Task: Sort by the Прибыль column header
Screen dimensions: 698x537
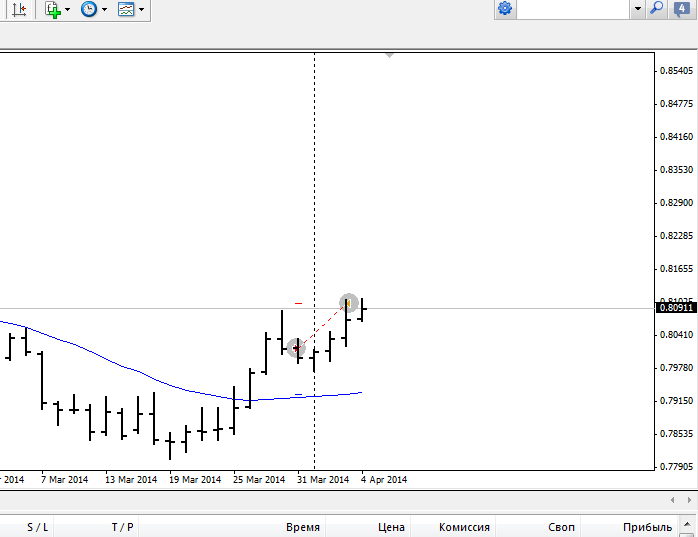Action: 647,527
